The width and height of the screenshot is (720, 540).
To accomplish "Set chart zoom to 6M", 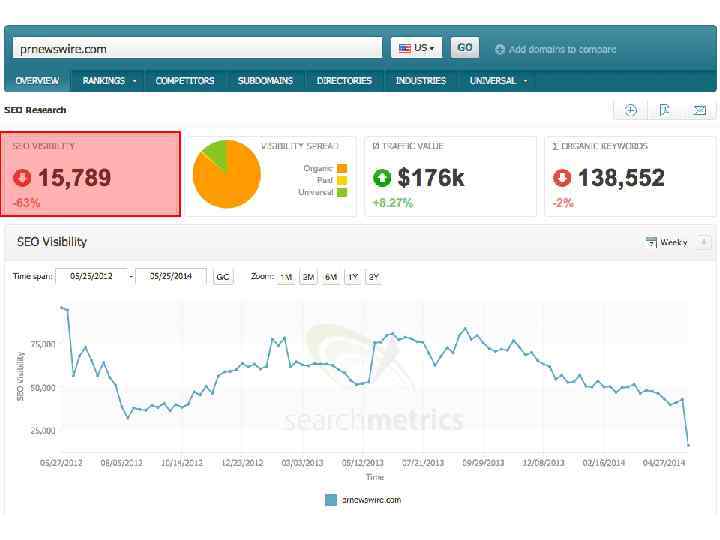I will tap(331, 277).
